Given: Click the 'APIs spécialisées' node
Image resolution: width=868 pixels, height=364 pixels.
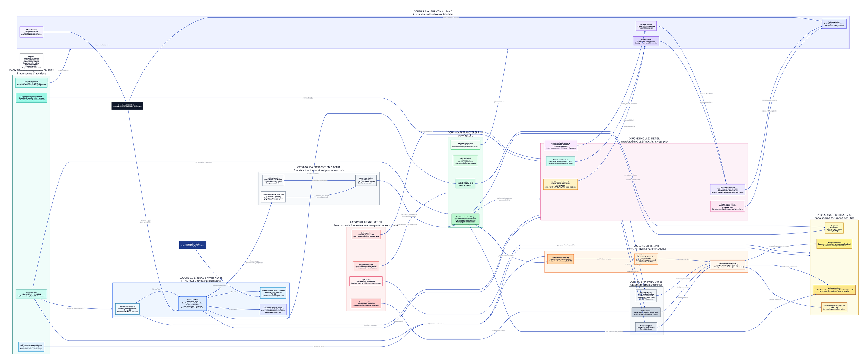Looking at the screenshot, I should [x=646, y=296].
